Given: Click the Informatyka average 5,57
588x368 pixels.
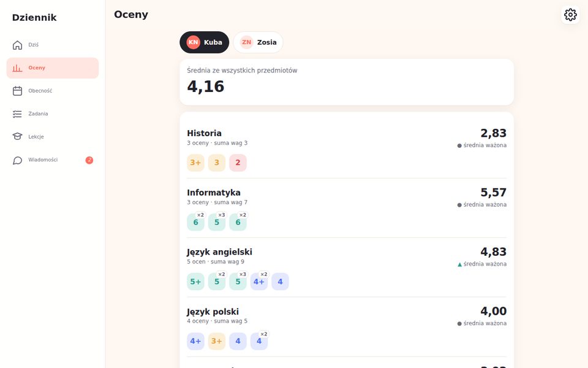Looking at the screenshot, I should pos(494,193).
